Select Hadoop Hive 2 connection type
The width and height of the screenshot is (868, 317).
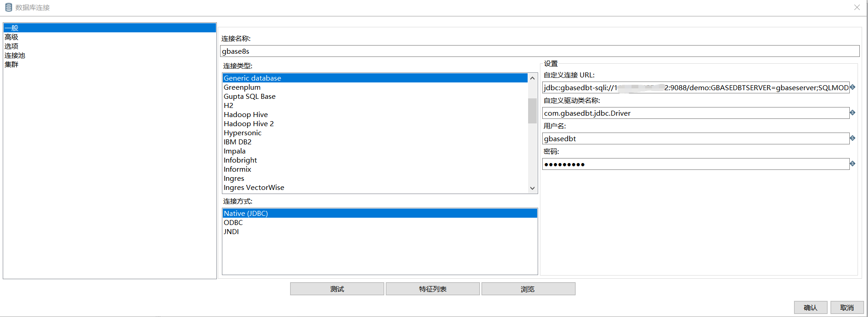[375, 123]
